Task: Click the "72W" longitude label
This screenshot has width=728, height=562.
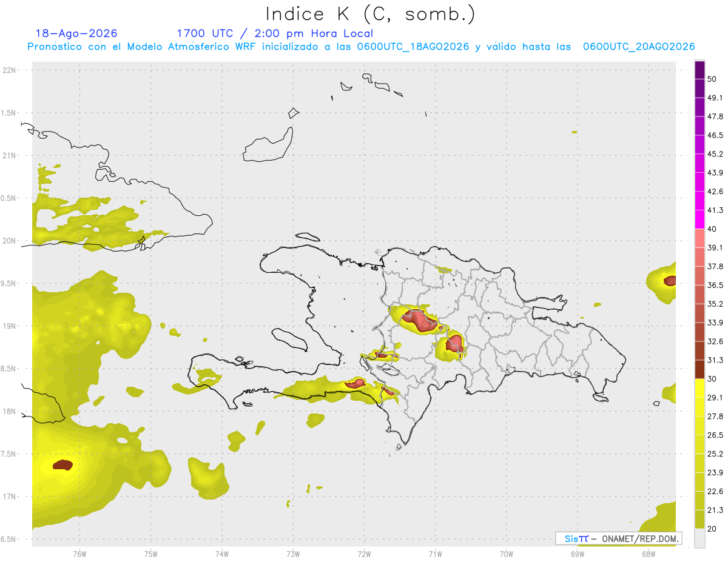Action: pyautogui.click(x=364, y=554)
